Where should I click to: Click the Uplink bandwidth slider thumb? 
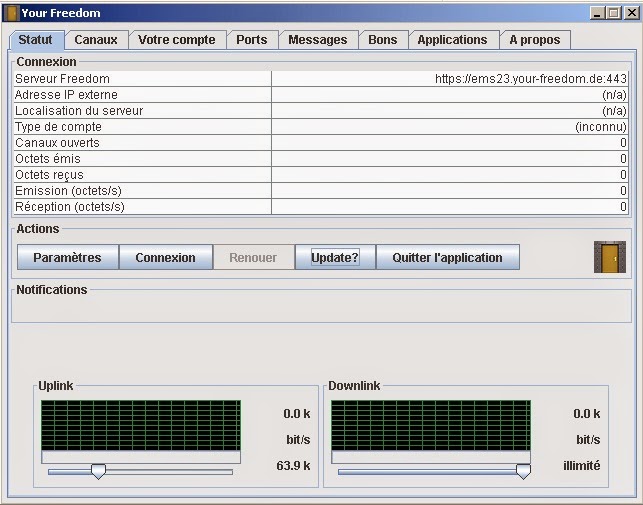point(98,471)
